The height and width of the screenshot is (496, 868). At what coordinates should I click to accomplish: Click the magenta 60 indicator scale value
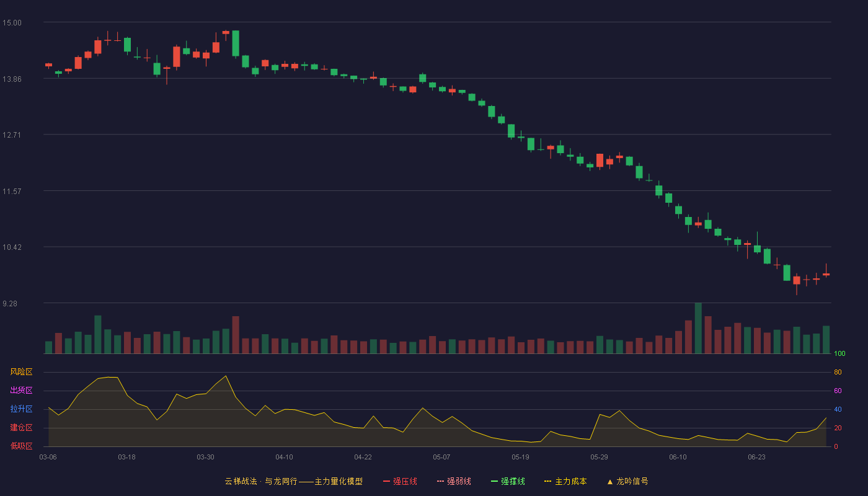[x=838, y=391]
